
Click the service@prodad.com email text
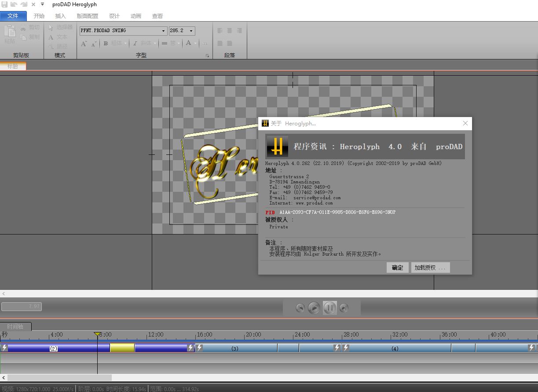pos(317,198)
